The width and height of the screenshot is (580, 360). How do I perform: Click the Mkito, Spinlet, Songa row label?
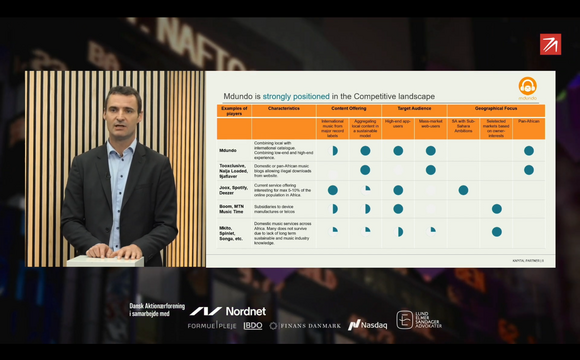point(231,233)
